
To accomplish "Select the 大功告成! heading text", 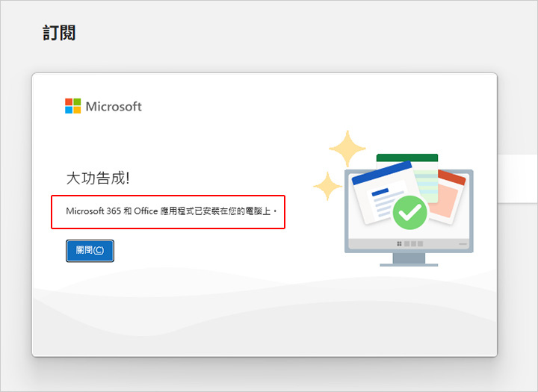I will tap(98, 178).
